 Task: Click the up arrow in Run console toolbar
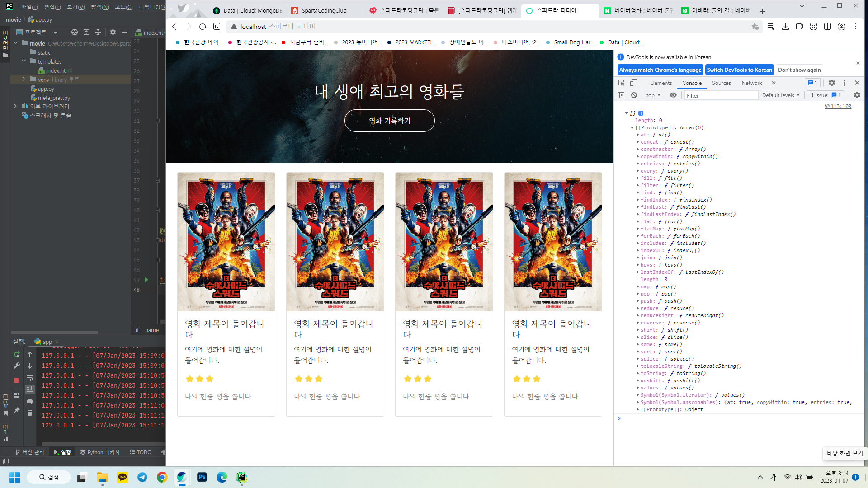click(x=30, y=354)
